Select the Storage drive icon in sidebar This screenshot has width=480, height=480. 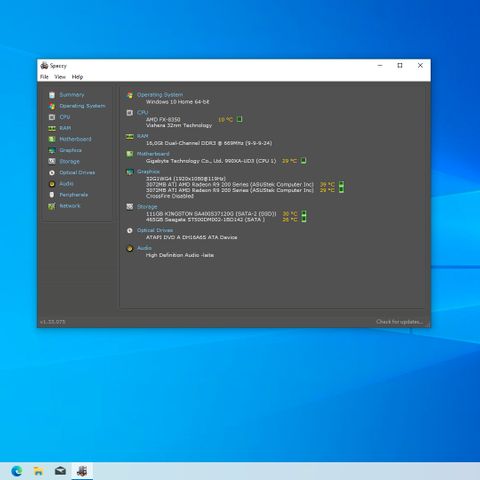point(52,161)
